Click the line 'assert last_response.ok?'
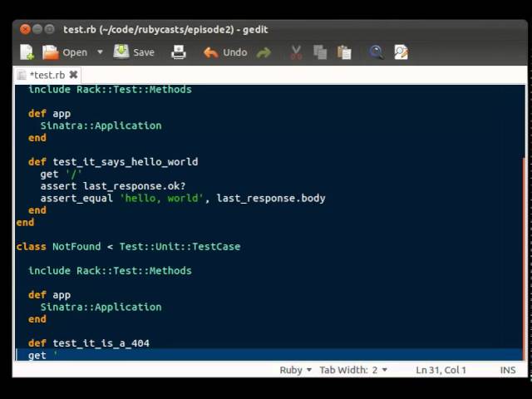The width and height of the screenshot is (532, 399). point(113,186)
